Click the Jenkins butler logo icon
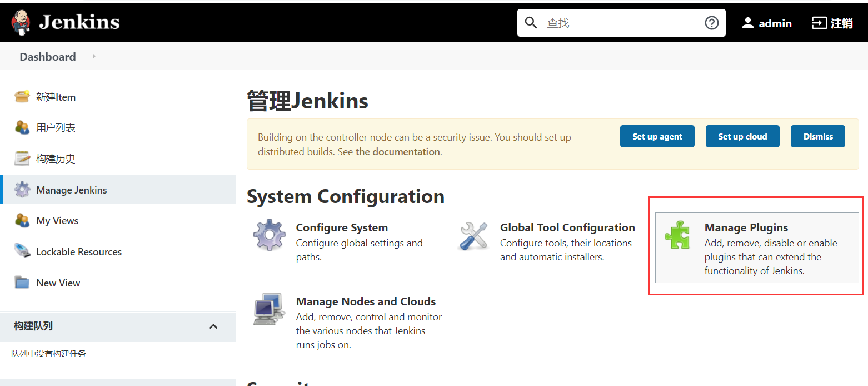The width and height of the screenshot is (868, 386). point(22,23)
